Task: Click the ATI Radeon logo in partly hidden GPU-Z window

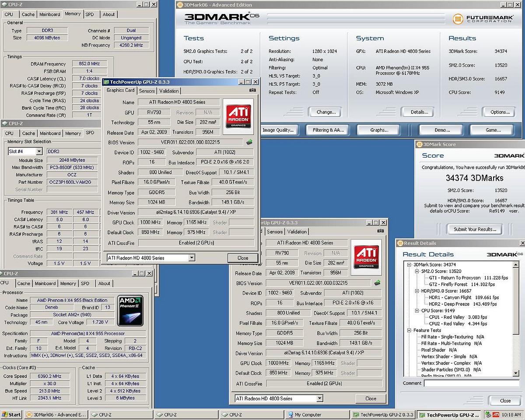Action: pyautogui.click(x=366, y=257)
